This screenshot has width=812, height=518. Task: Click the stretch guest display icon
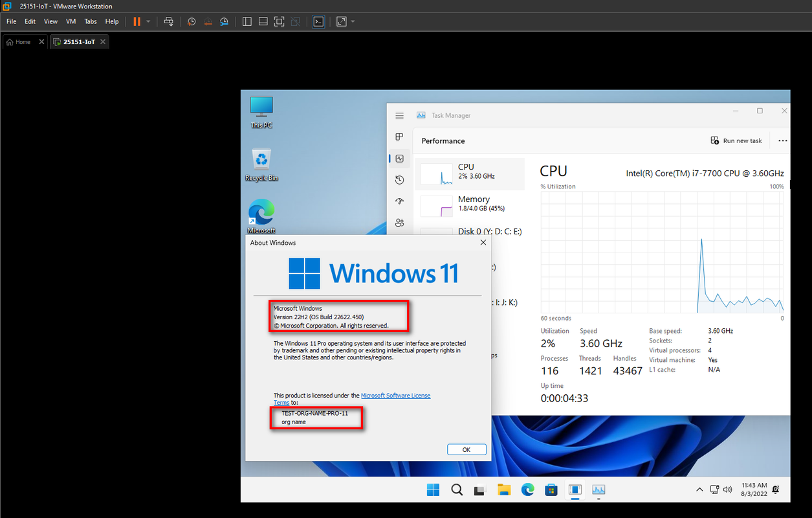(x=342, y=21)
